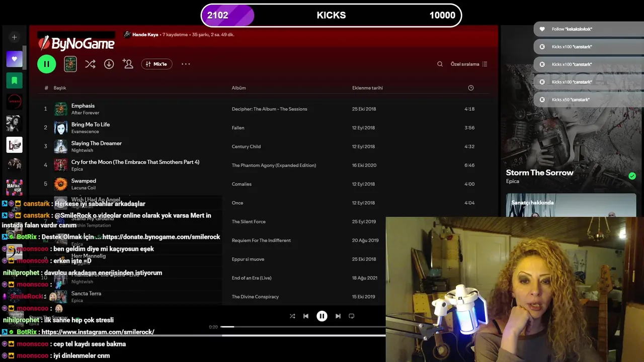Open the album Century Child
This screenshot has height=362, width=644.
click(246, 146)
